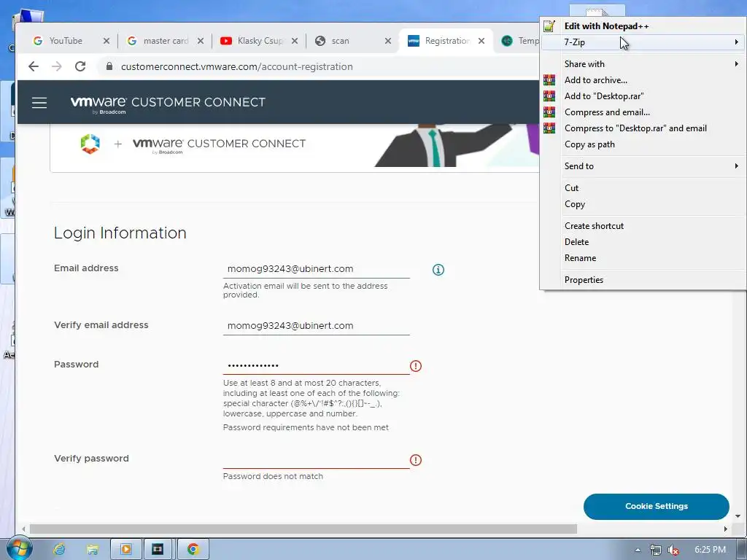Screen dimensions: 747x560
Task: Close the master card tab
Action: [201, 41]
